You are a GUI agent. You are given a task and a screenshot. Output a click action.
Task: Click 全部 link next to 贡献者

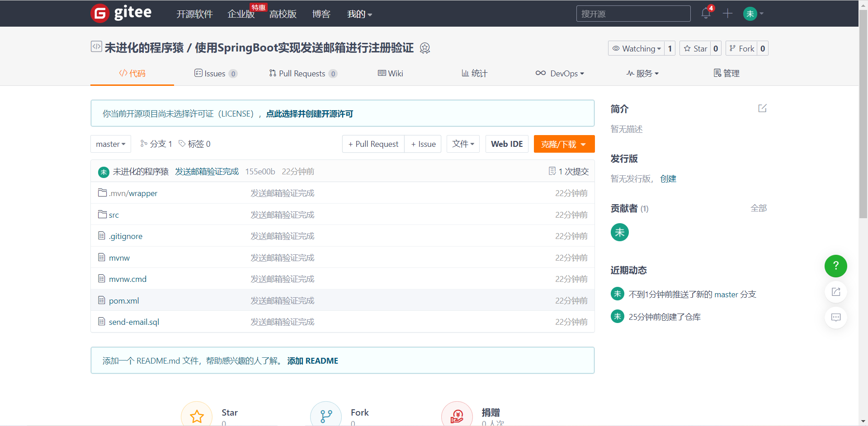759,208
